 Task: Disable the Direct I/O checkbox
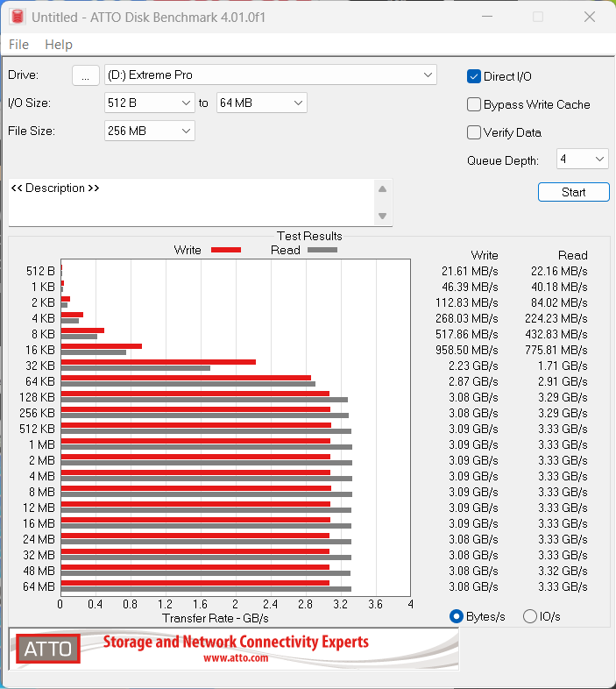[x=474, y=76]
